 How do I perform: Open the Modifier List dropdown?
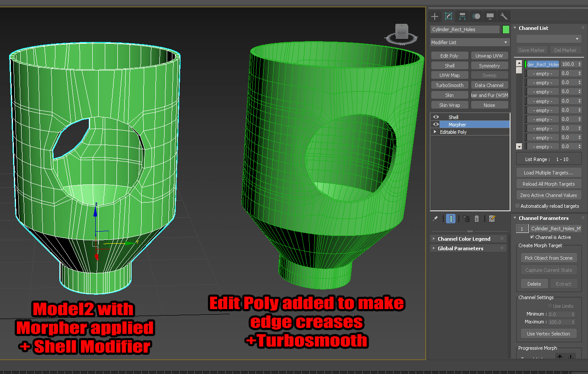(x=470, y=42)
